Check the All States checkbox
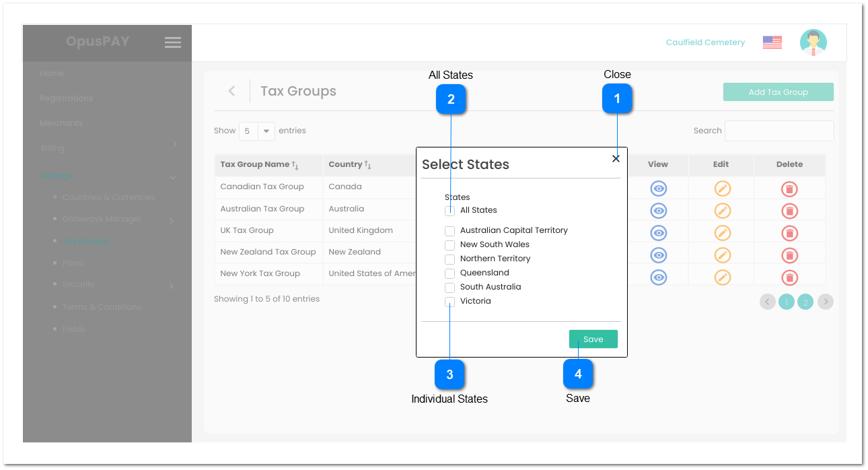 coord(449,211)
